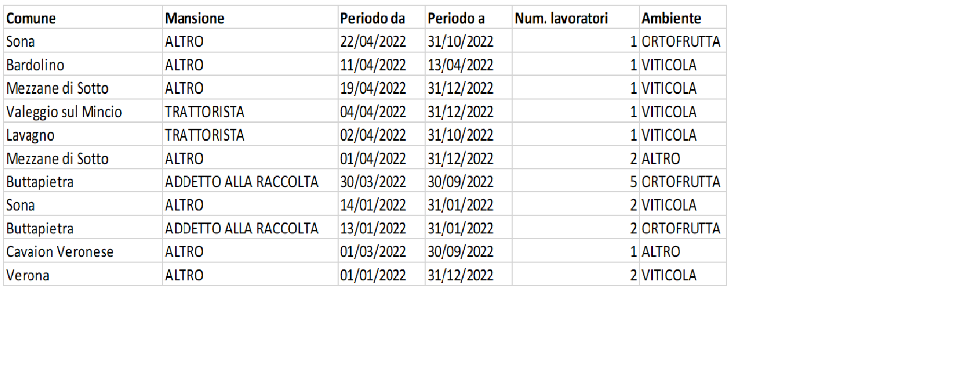Click ADDETTO ALLA RACCOLTA for 13/01/2022 row
This screenshot has width=980, height=383.
(x=250, y=228)
